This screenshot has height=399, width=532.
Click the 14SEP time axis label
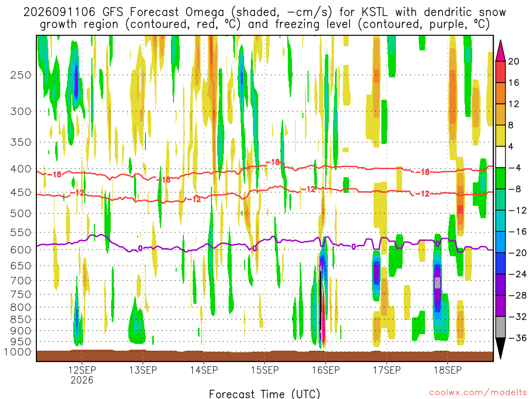click(204, 370)
